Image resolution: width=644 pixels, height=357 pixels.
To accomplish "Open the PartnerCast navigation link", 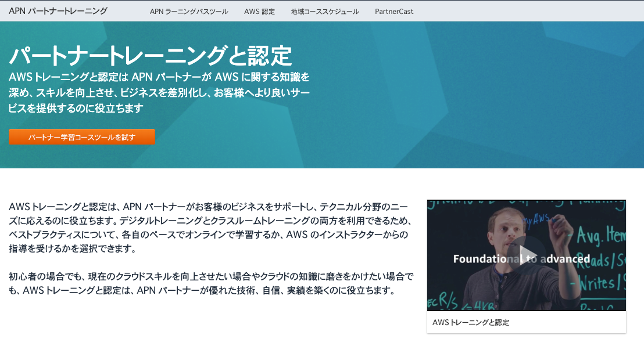I will coord(394,12).
